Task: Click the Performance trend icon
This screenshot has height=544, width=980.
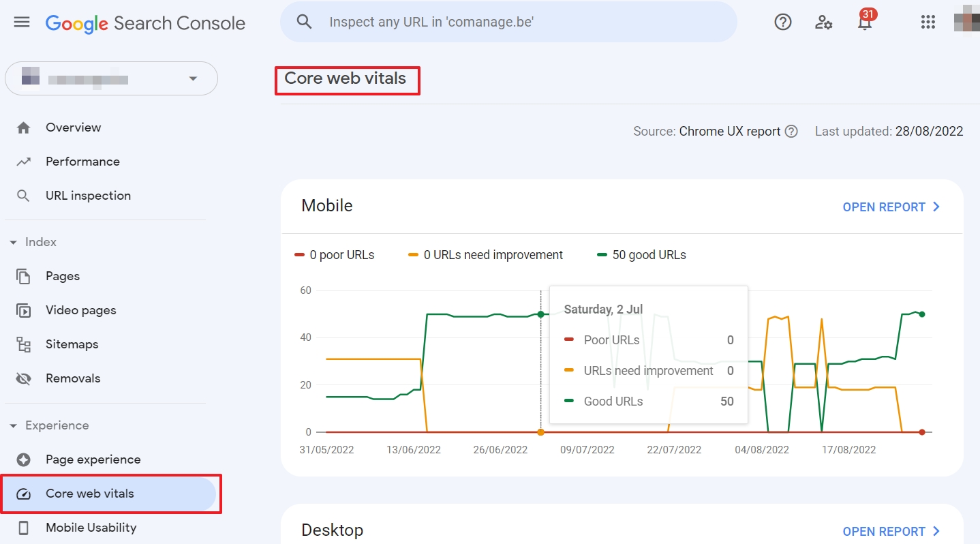Action: (23, 162)
